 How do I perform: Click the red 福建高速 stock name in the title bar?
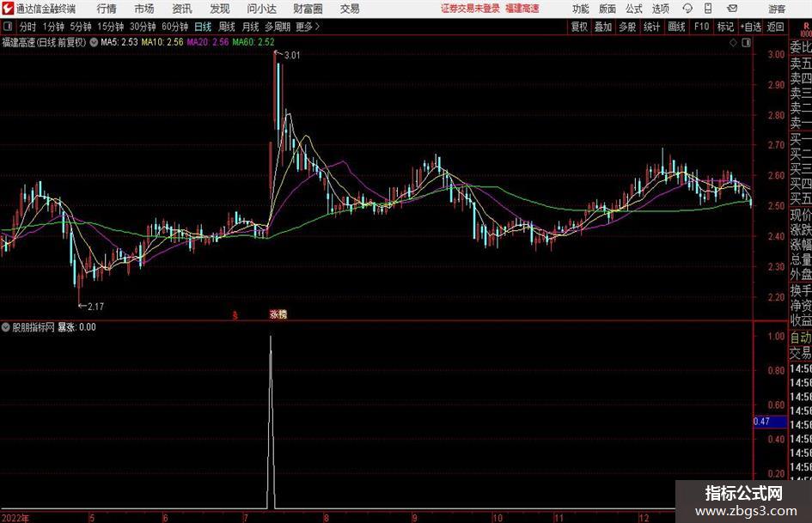(x=522, y=9)
